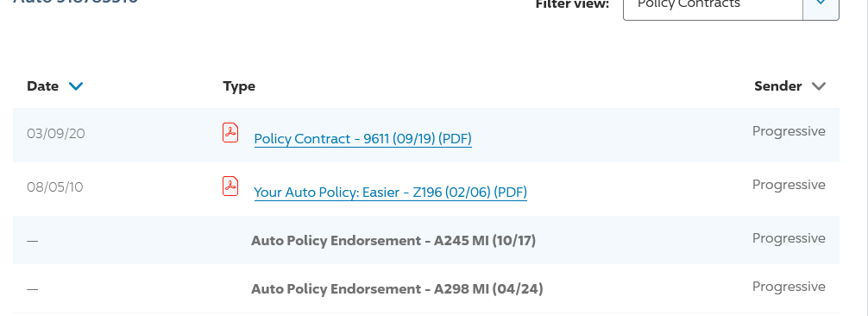Select Auto Policy Endorsement A298 MI (04/24)
This screenshot has height=316, width=868.
tap(397, 289)
